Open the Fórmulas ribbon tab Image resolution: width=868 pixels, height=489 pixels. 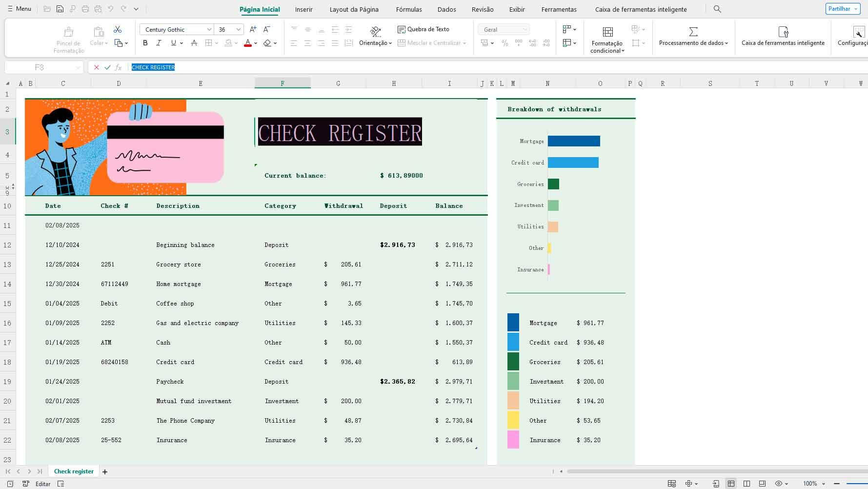(408, 9)
